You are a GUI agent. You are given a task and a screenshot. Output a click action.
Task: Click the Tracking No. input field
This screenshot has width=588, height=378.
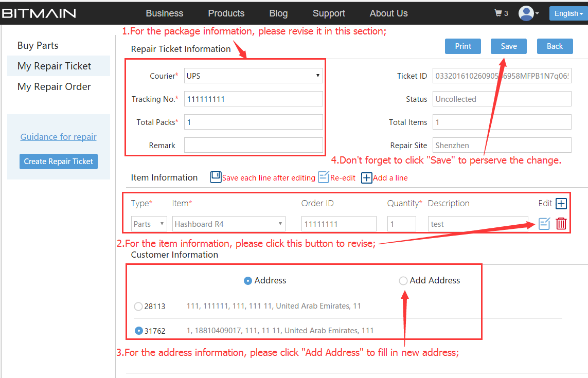[254, 99]
